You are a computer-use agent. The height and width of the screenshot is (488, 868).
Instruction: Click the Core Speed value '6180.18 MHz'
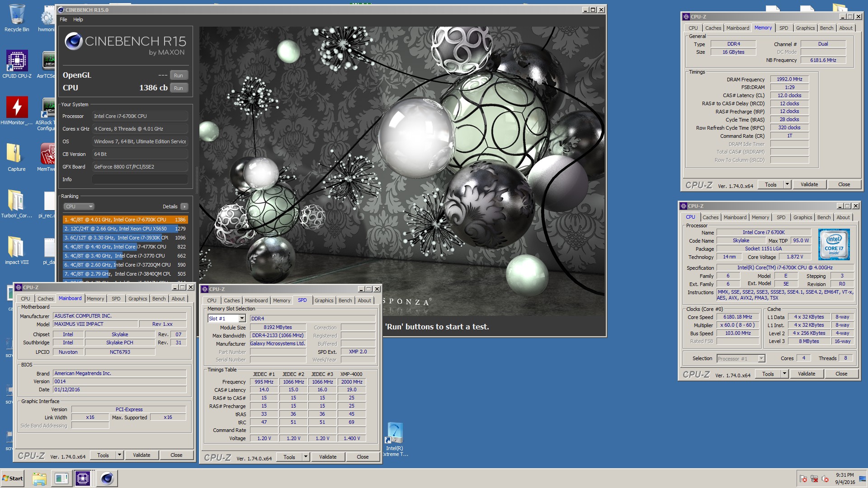pyautogui.click(x=738, y=317)
